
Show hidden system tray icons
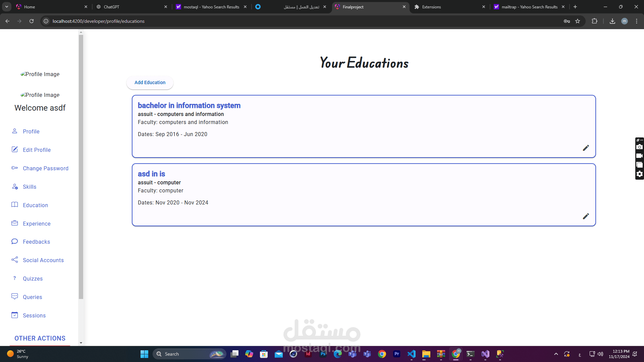tap(556, 354)
